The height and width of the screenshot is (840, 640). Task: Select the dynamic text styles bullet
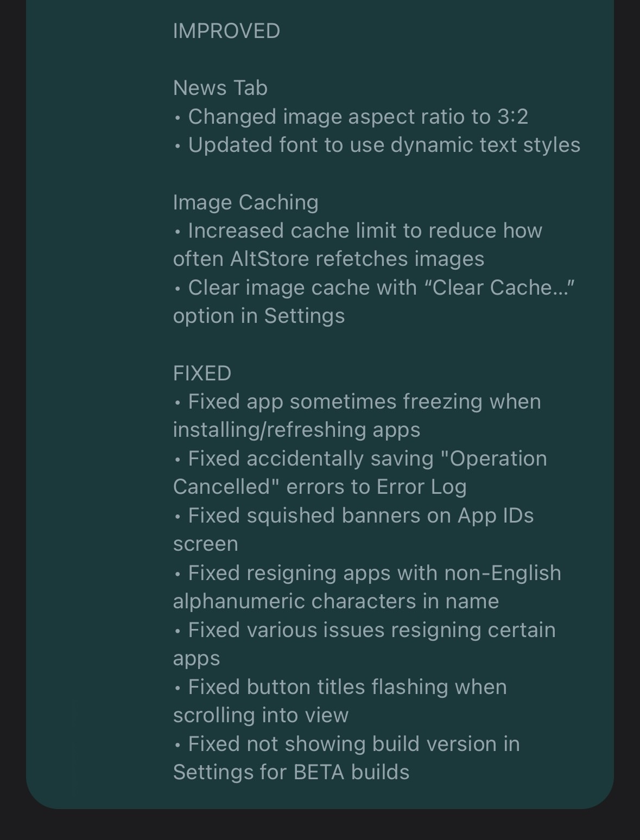pos(377,145)
